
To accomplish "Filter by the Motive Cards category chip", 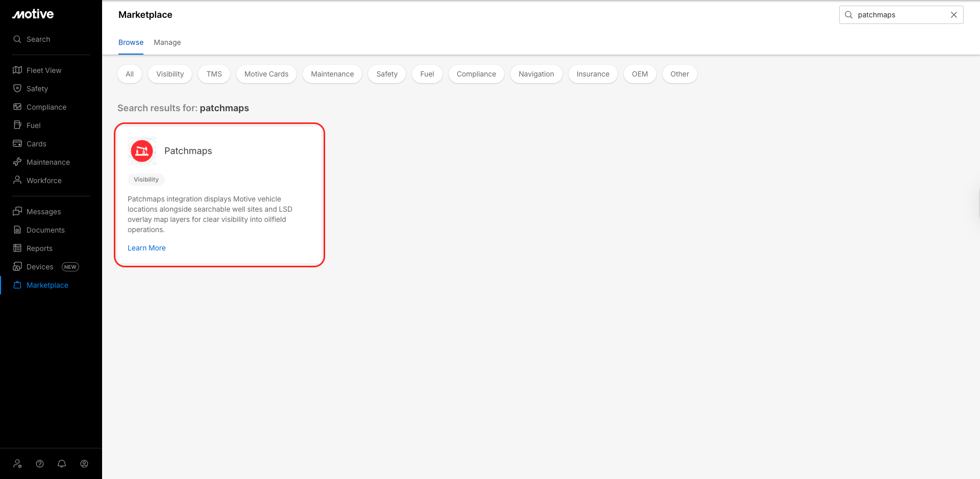I will 266,74.
